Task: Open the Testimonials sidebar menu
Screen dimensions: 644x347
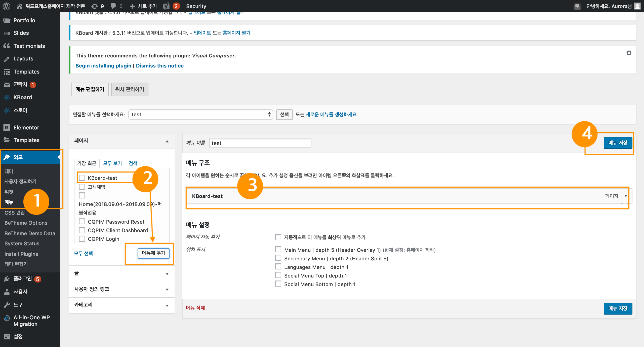Action: 29,46
